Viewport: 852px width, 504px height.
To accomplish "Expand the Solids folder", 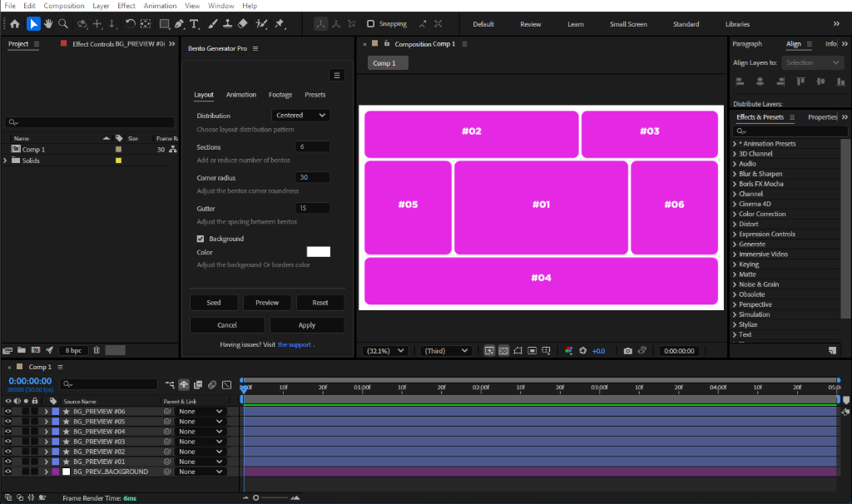I will tap(6, 161).
